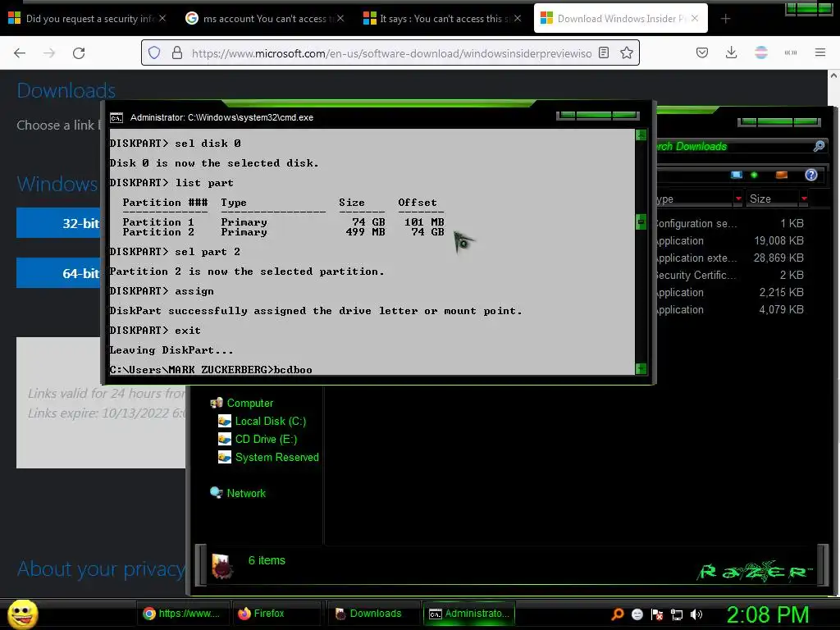840x630 pixels.
Task: Open the volume speaker tray icon
Action: tap(696, 614)
